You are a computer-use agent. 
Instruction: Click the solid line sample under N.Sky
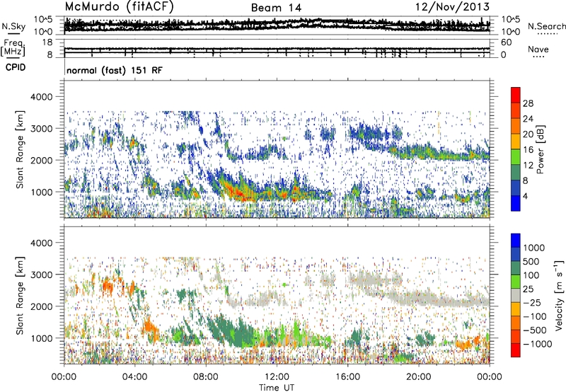pyautogui.click(x=13, y=34)
